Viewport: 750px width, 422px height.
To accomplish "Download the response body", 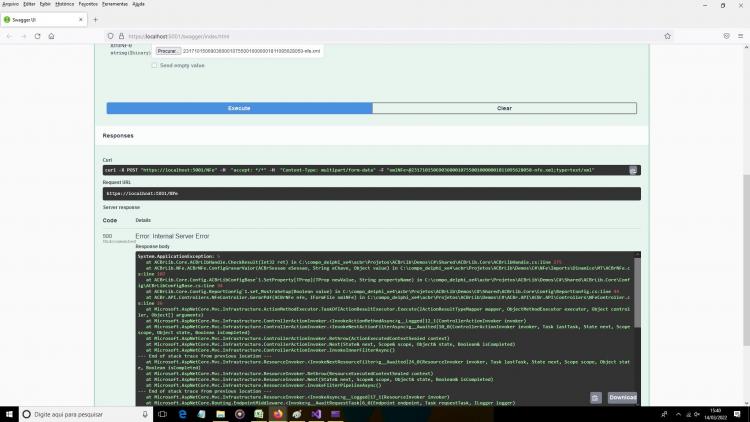I will point(622,398).
